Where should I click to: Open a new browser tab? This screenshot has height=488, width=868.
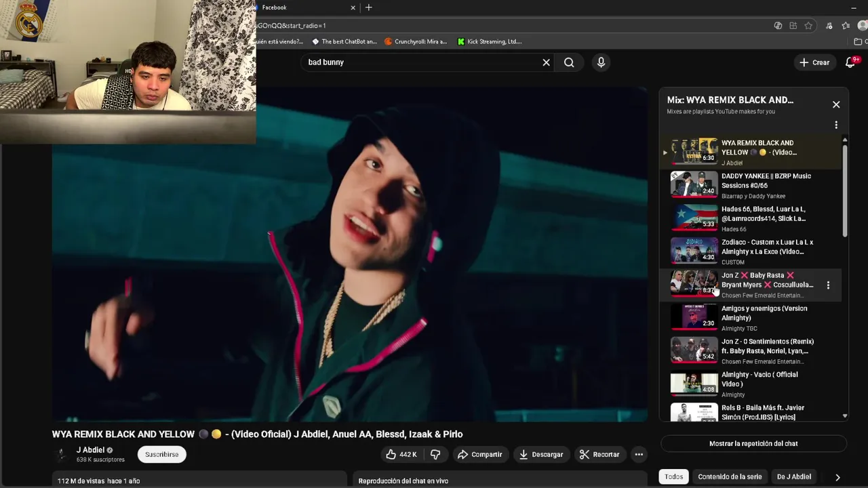[x=369, y=7]
